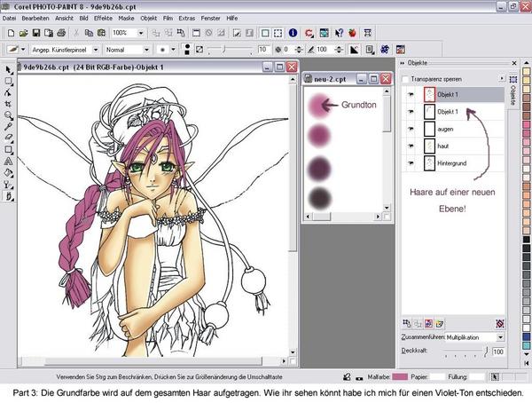Open the Zusammenführen Multiplikation dropdown
532x403 pixels.
click(500, 337)
